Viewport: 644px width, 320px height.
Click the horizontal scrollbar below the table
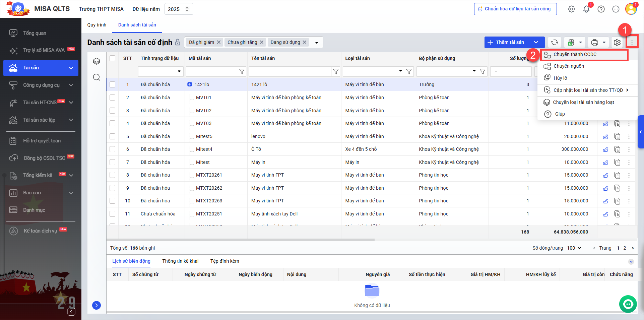(240, 240)
